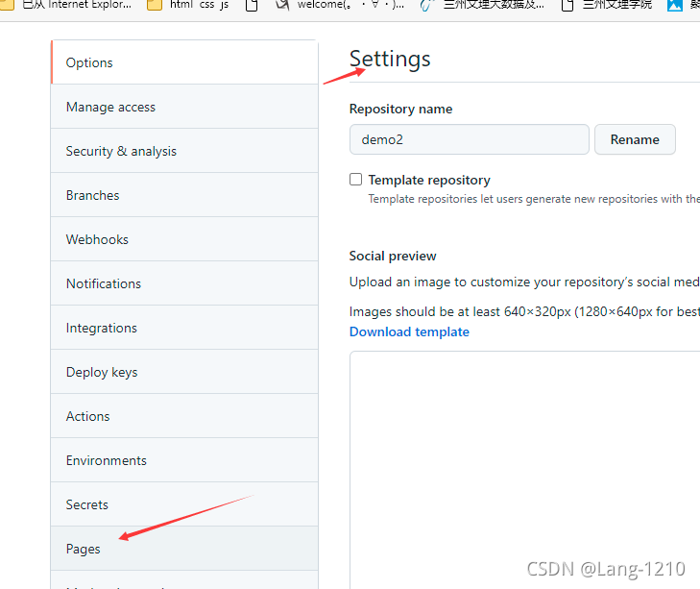
Task: Select Branches in settings sidebar
Action: 184,195
